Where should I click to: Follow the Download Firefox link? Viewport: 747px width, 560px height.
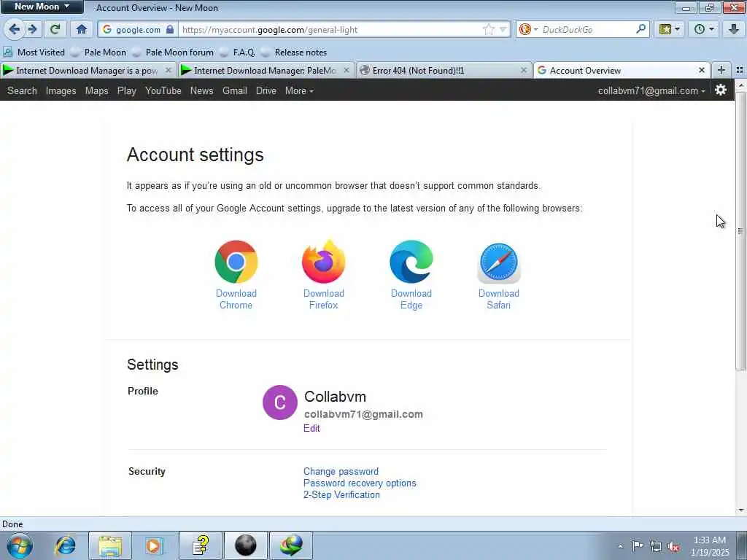point(323,299)
